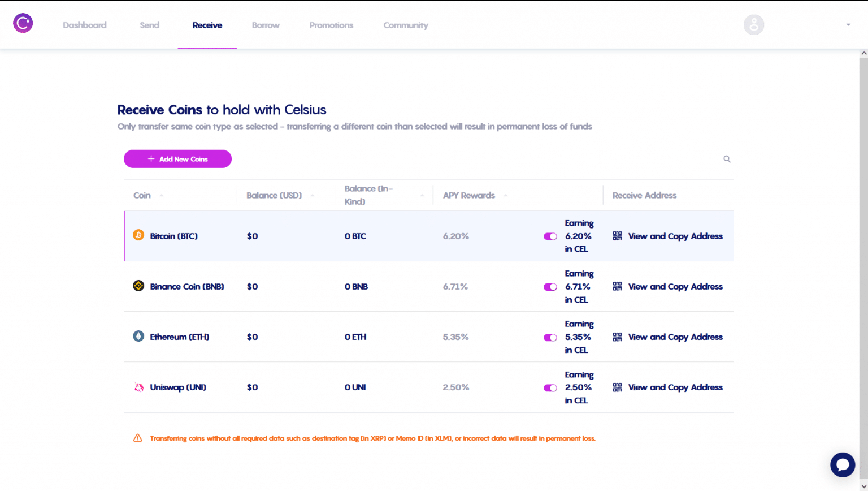Toggle Bitcoin earning in CEL switch
This screenshot has height=491, width=868.
click(550, 236)
